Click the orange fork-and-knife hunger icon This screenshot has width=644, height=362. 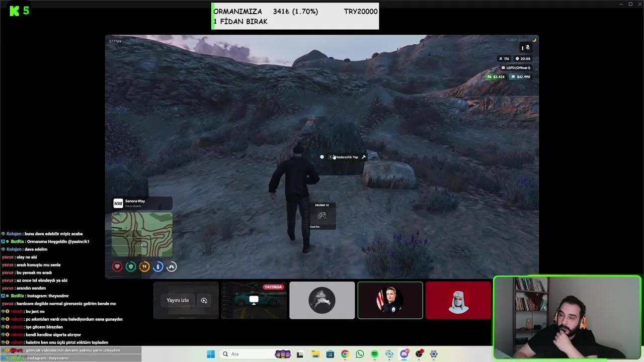click(x=144, y=266)
